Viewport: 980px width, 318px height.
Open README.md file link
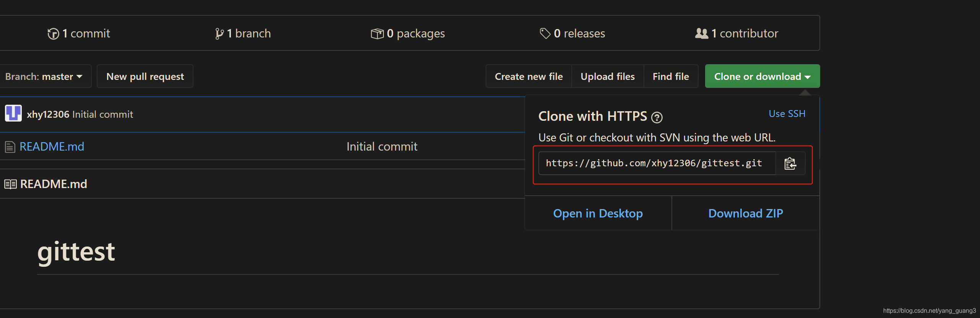(x=52, y=147)
